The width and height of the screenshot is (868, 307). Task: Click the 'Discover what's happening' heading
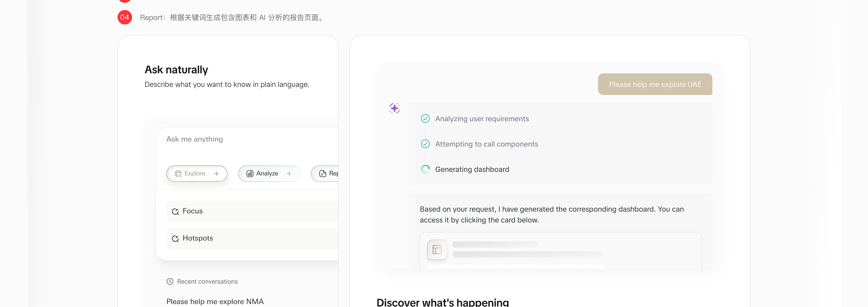pyautogui.click(x=442, y=302)
